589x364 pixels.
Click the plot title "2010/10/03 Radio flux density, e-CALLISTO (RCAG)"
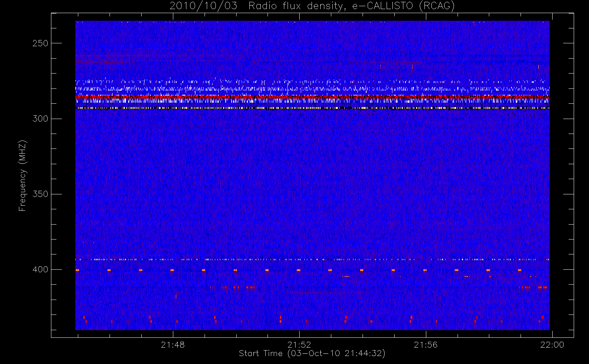click(312, 6)
